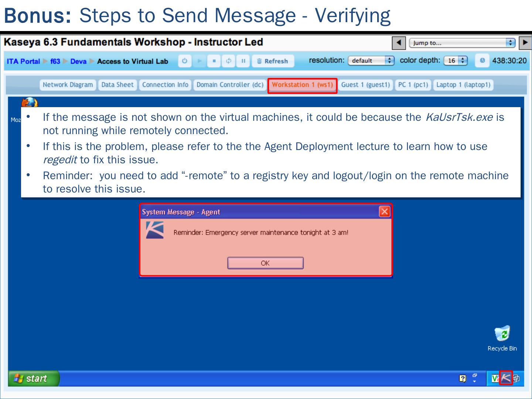Click the clock timer icon
532x399 pixels.
(x=482, y=61)
